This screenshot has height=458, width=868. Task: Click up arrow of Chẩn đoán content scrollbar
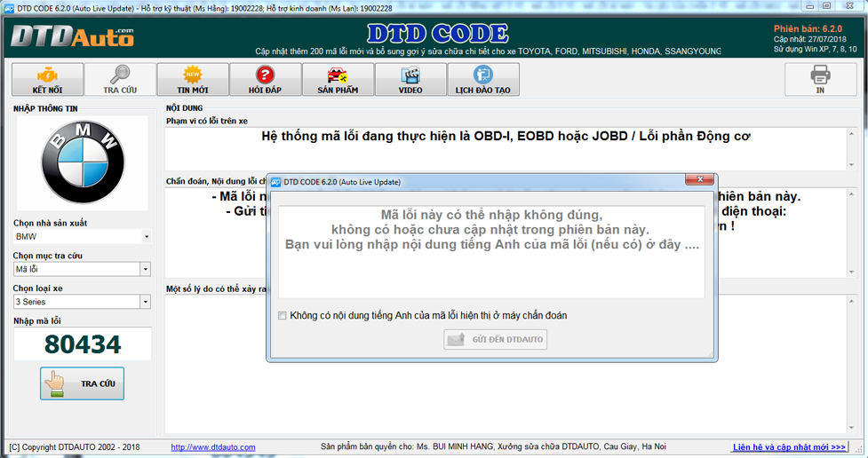(x=851, y=193)
